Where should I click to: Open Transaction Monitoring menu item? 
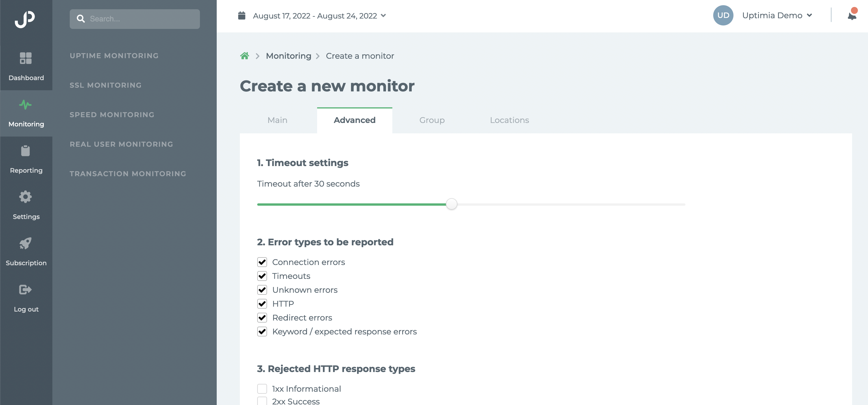click(128, 174)
